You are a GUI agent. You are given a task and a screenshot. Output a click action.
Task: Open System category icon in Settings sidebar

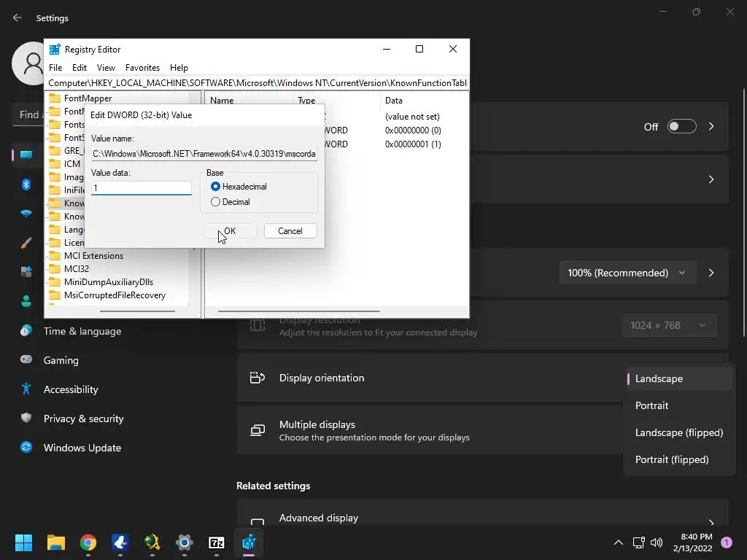(26, 155)
